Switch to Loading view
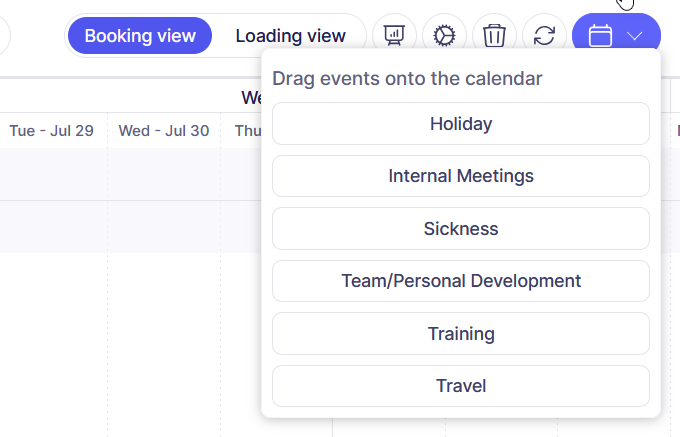Screen dimensions: 680x437 click(x=290, y=36)
